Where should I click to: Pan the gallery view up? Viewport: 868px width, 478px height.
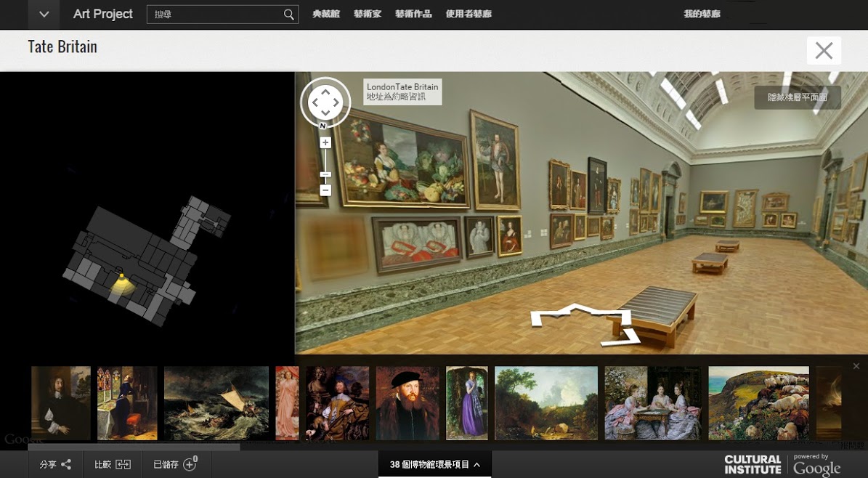click(x=325, y=92)
